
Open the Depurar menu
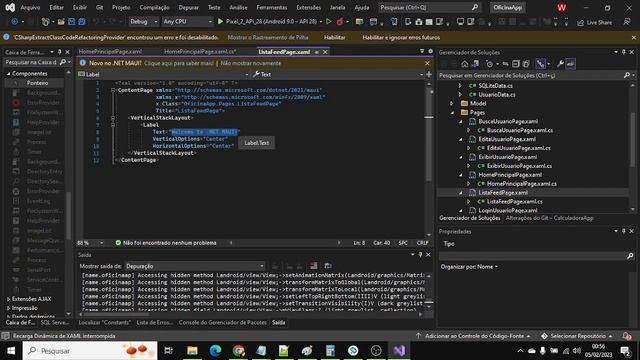click(188, 7)
